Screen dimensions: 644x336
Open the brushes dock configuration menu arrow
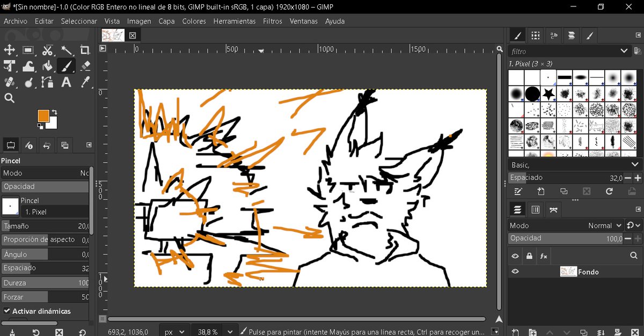638,35
